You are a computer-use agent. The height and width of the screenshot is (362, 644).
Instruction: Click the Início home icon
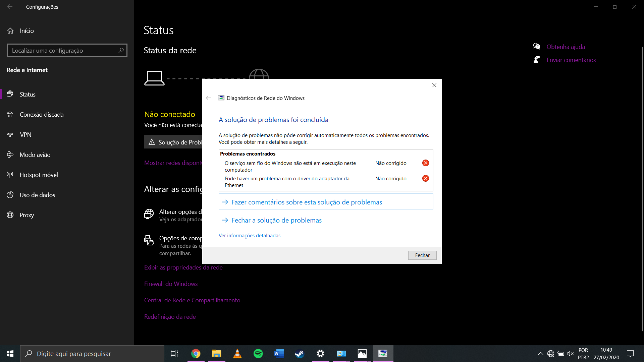tap(10, 31)
